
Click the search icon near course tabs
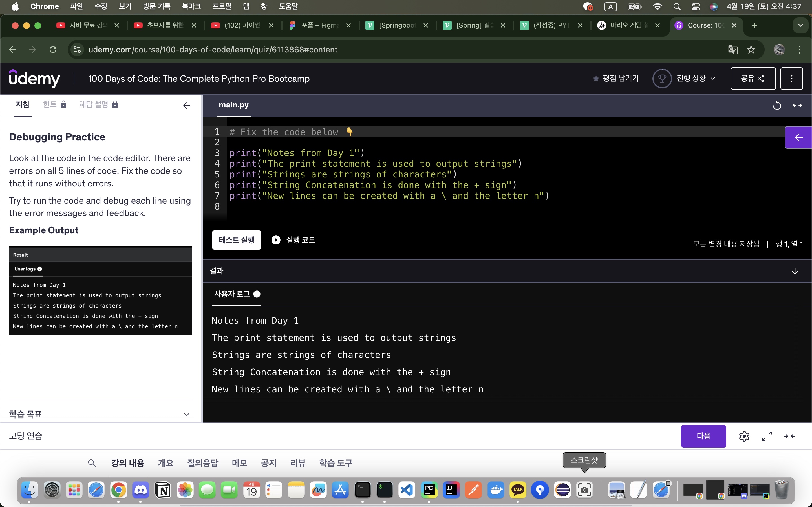click(x=92, y=463)
